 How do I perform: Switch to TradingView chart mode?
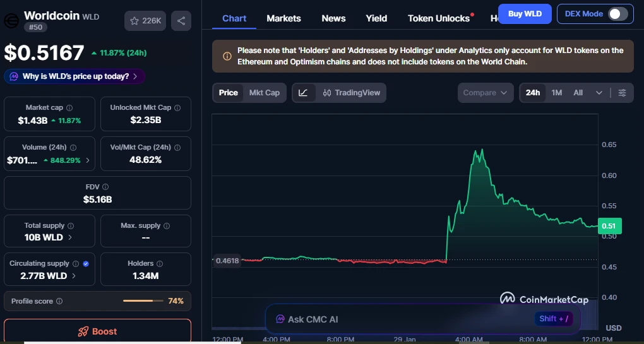pyautogui.click(x=352, y=93)
